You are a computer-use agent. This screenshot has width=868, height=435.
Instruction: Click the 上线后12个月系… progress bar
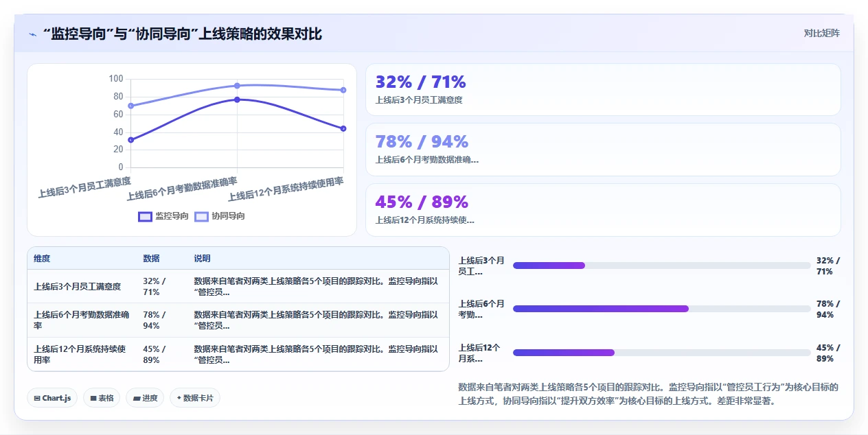[662, 353]
